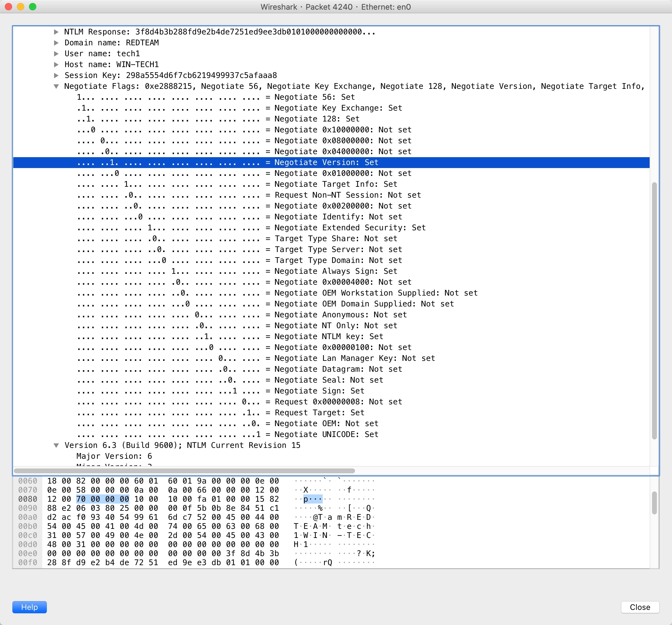Collapse the Negotiate Flags node
This screenshot has height=625, width=672.
coord(56,86)
